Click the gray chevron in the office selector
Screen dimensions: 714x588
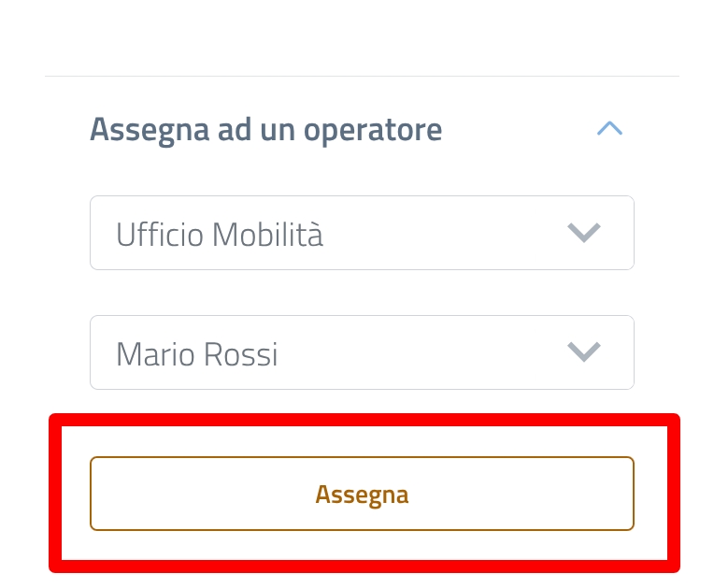584,233
